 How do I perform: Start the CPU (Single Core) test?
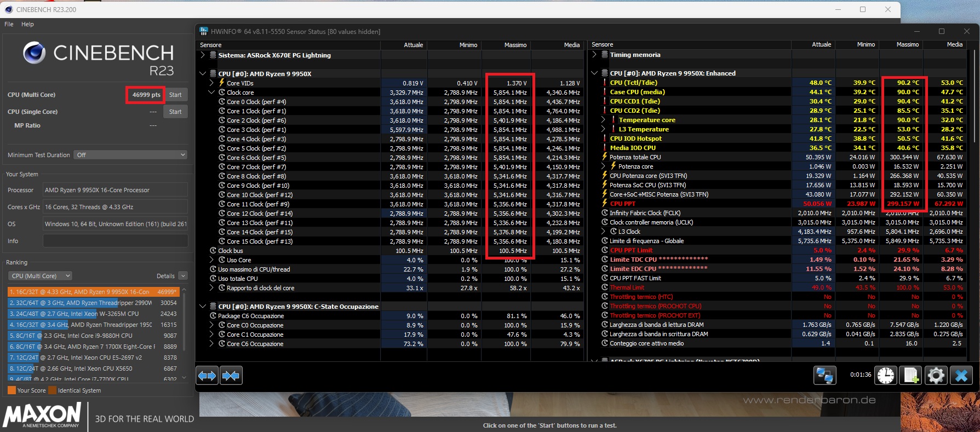click(175, 112)
